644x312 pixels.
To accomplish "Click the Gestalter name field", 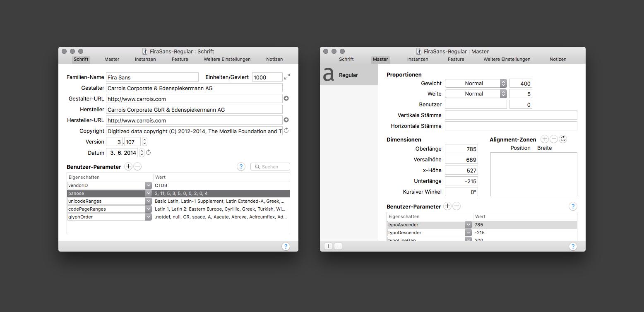I will 194,88.
